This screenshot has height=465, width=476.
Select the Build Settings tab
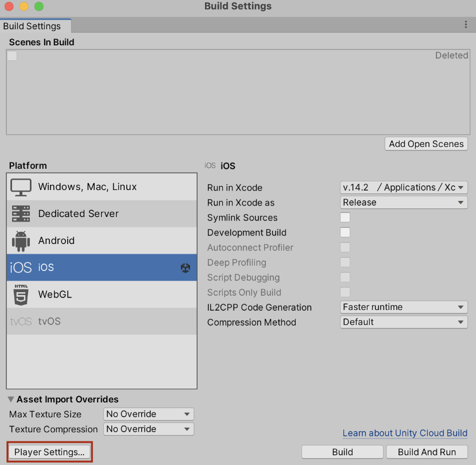(x=32, y=26)
